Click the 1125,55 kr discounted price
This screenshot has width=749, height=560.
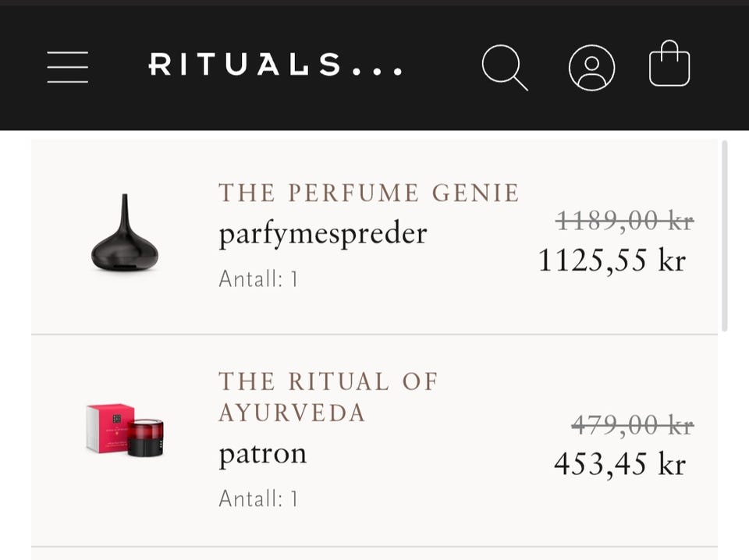[x=612, y=260]
